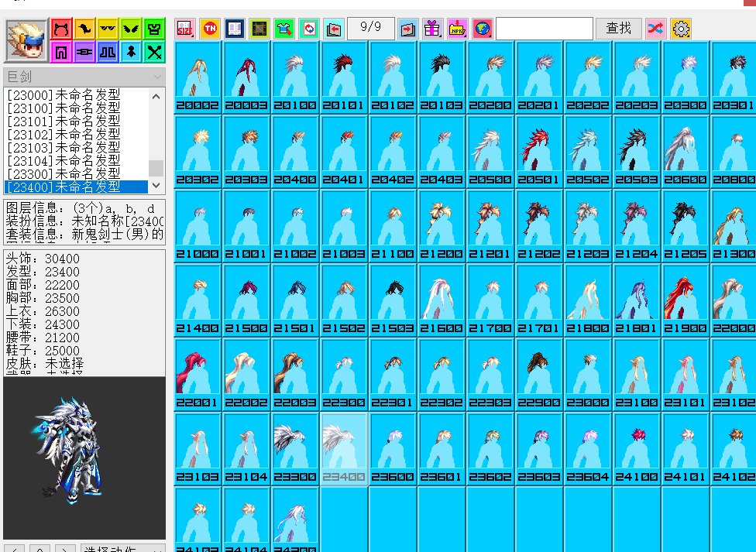Click the sunglasses face category icon
This screenshot has height=552, width=756.
pos(108,29)
